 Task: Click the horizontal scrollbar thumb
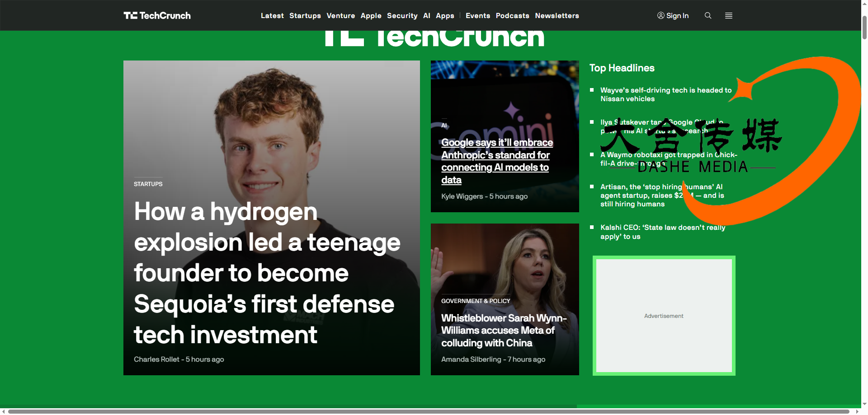[x=429, y=411]
